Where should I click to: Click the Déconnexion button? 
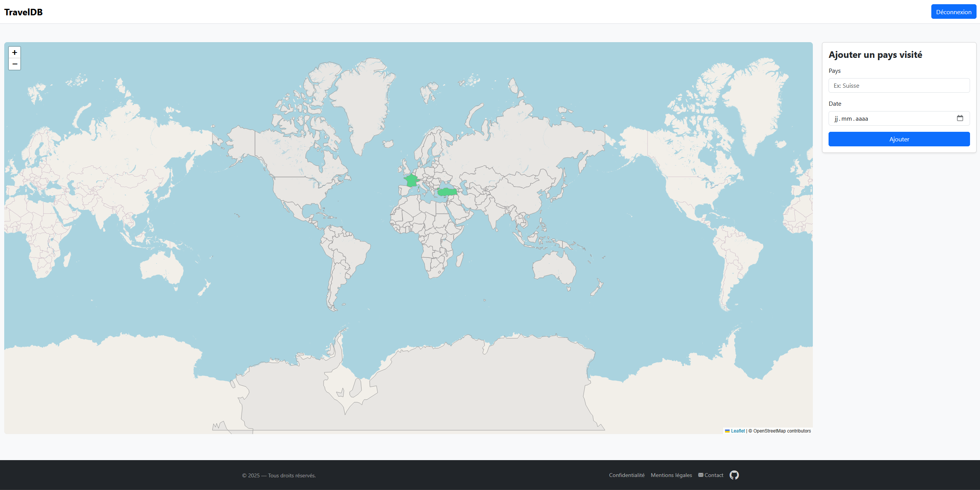click(953, 12)
